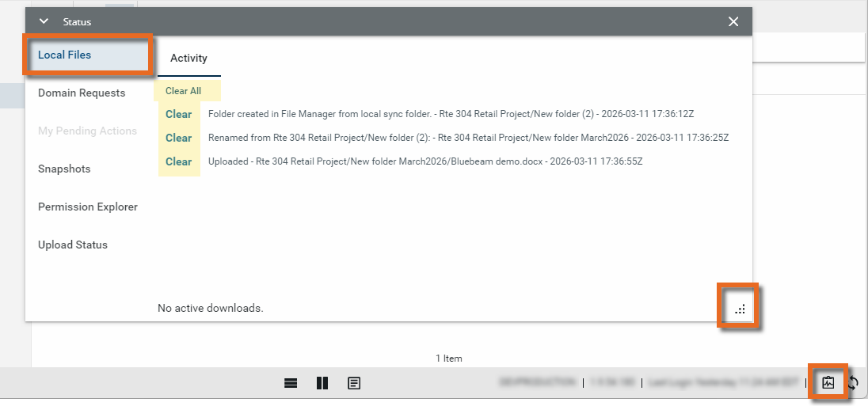Go to Permission Explorer
The width and height of the screenshot is (868, 406).
[88, 207]
